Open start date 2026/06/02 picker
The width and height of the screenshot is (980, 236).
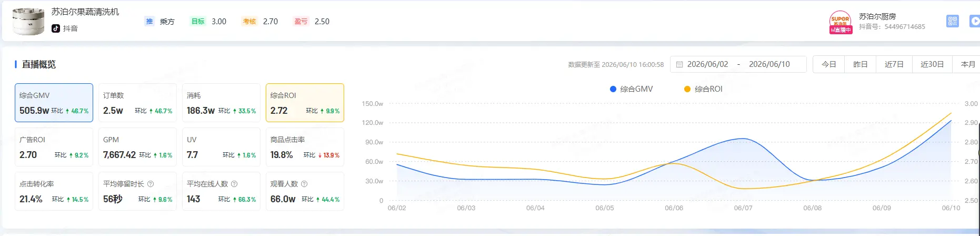(x=707, y=64)
